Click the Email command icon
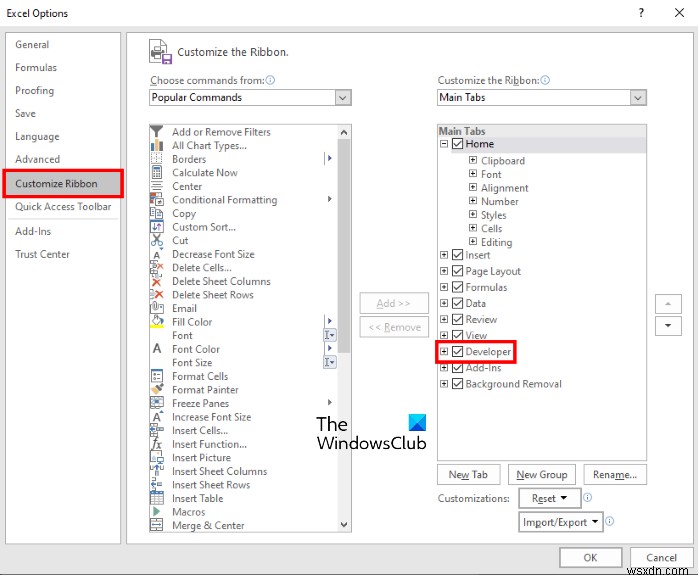The image size is (700, 581). [156, 308]
